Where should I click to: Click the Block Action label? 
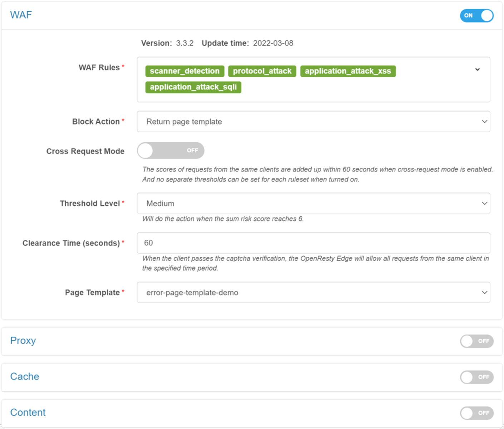pos(96,122)
